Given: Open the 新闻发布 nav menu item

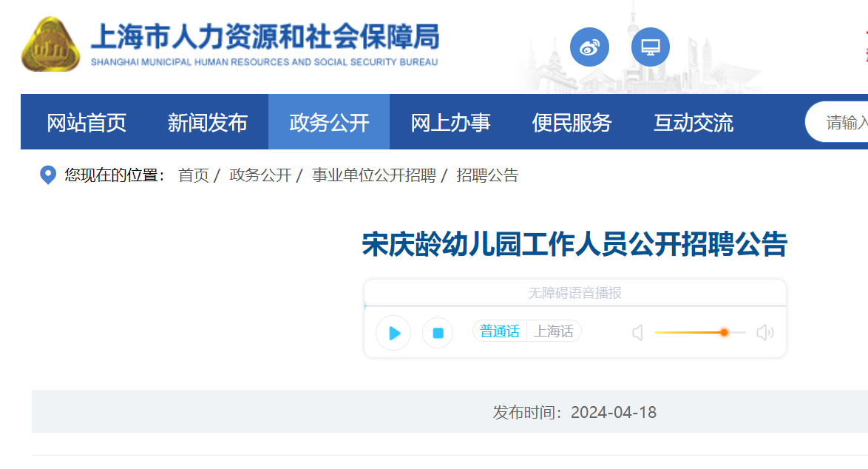Looking at the screenshot, I should coord(208,122).
